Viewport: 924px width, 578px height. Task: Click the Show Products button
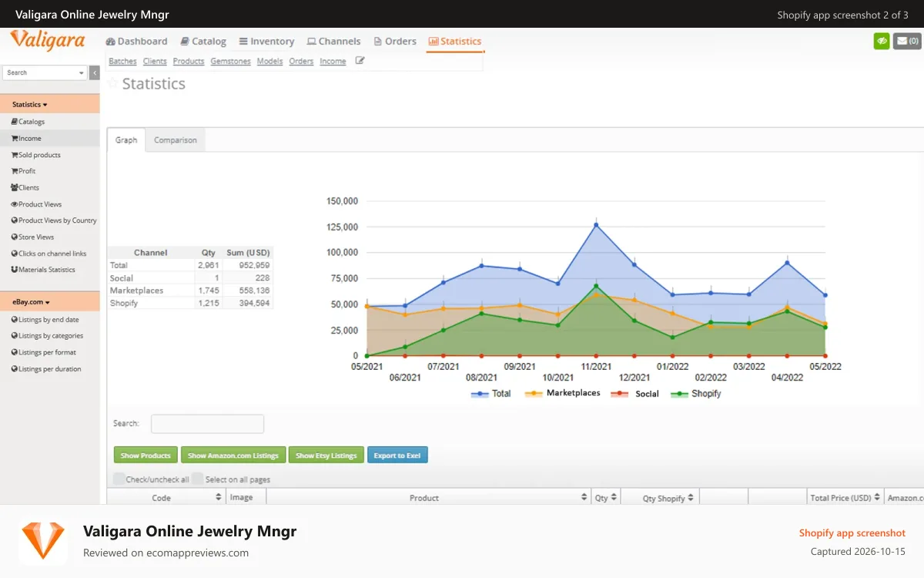pyautogui.click(x=146, y=455)
